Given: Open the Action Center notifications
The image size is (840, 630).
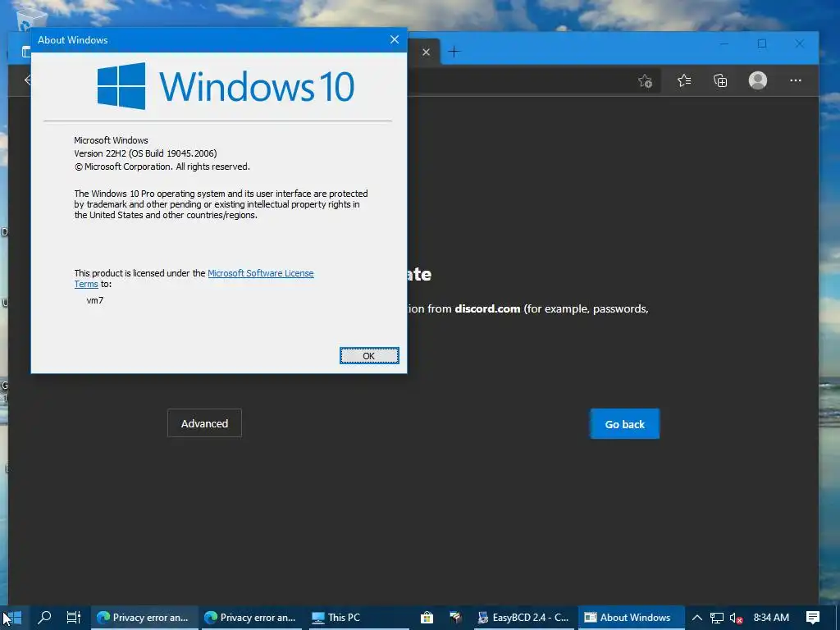Looking at the screenshot, I should point(813,618).
